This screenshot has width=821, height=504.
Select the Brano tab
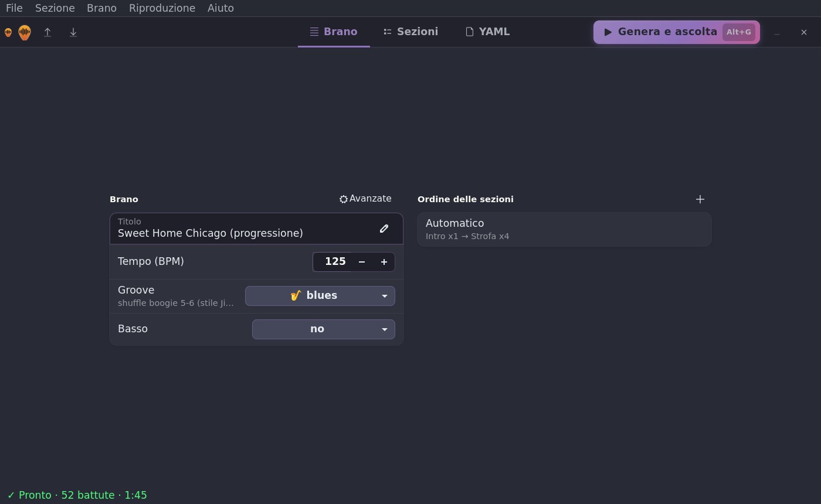point(334,32)
